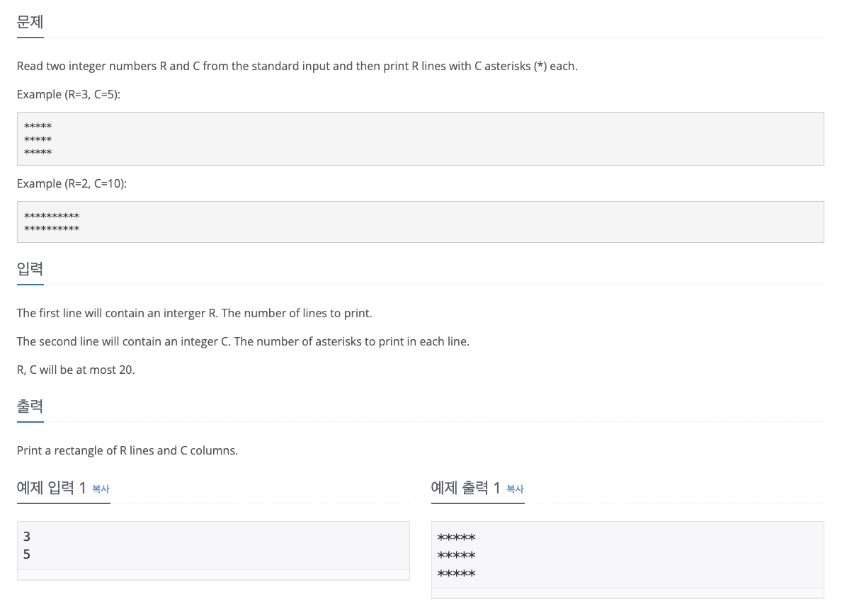Click the 'Example (R=3, C=5):' label
This screenshot has height=616, width=847.
point(69,94)
